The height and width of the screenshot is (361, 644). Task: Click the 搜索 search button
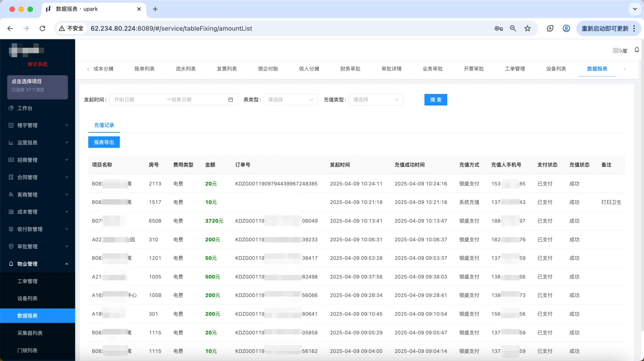pyautogui.click(x=435, y=100)
